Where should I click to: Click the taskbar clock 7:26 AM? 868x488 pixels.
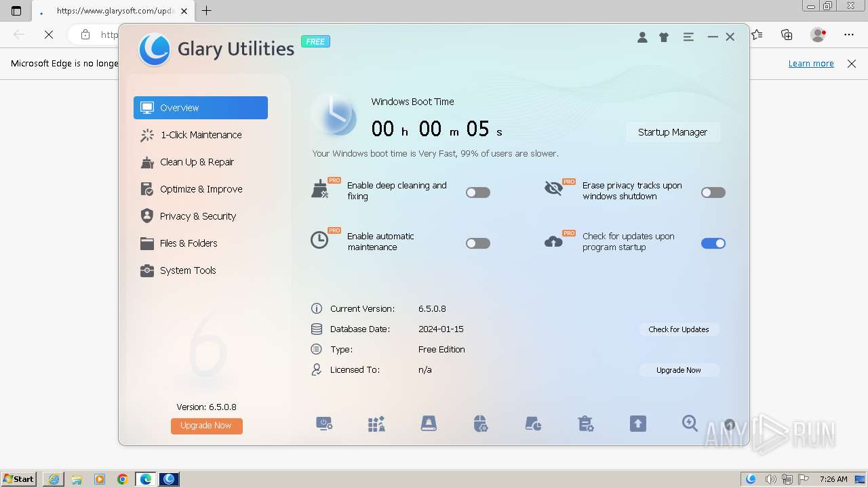[833, 479]
